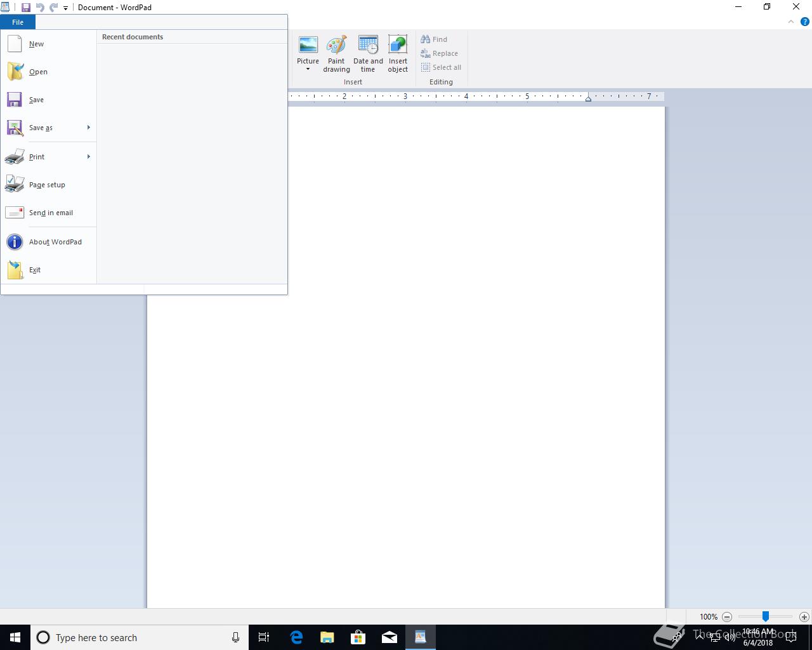812x650 pixels.
Task: Click the zoom slider thumb
Action: pyautogui.click(x=766, y=616)
